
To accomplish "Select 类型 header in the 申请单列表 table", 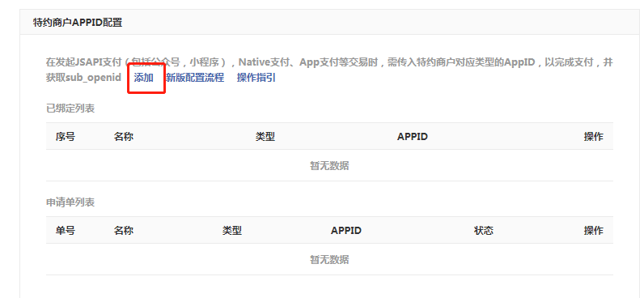I will click(x=232, y=230).
